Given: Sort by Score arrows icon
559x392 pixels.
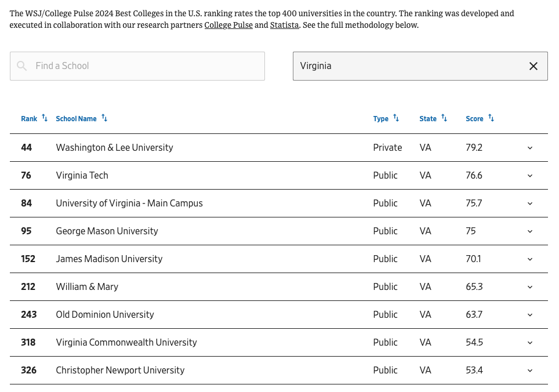Looking at the screenshot, I should click(x=491, y=118).
